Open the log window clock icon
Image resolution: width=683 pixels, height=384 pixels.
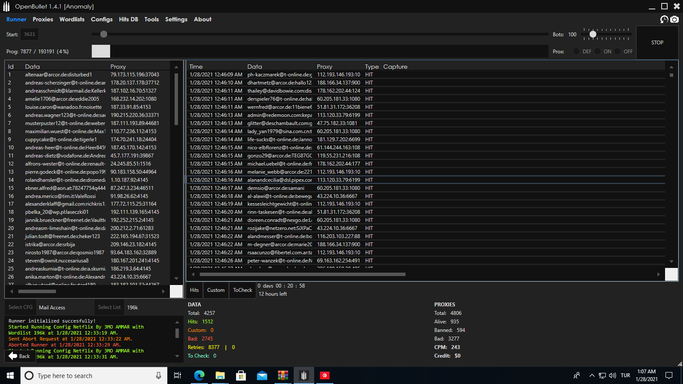coord(664,19)
